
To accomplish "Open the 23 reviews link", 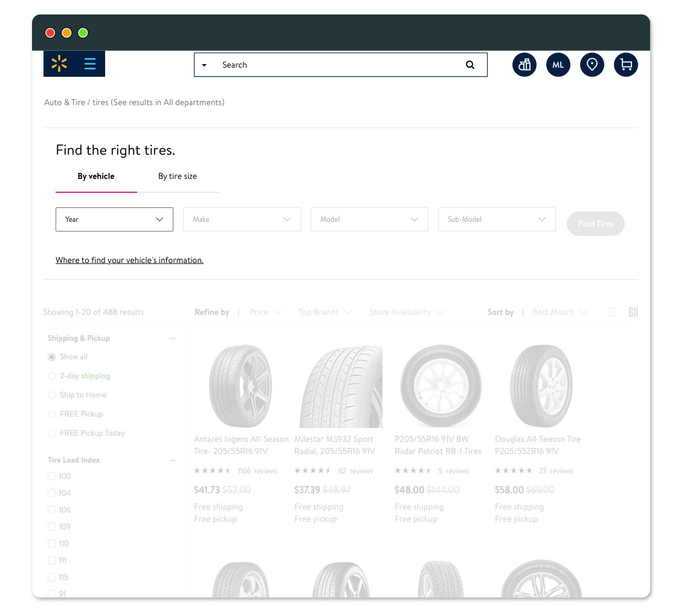I will pos(556,471).
